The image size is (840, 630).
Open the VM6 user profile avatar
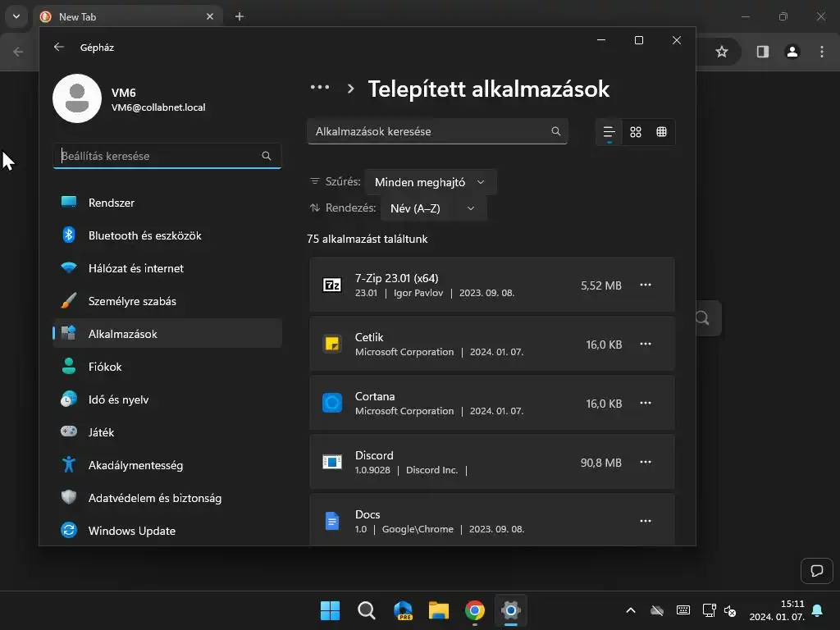tap(77, 98)
